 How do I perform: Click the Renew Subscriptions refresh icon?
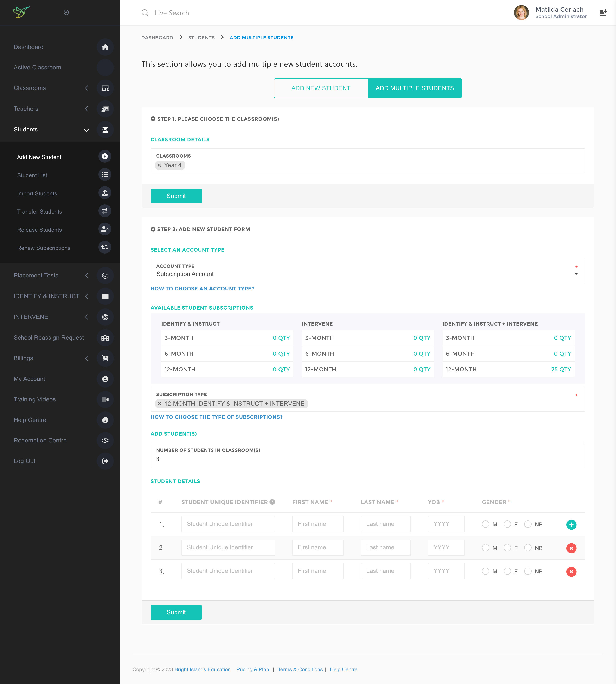point(105,247)
